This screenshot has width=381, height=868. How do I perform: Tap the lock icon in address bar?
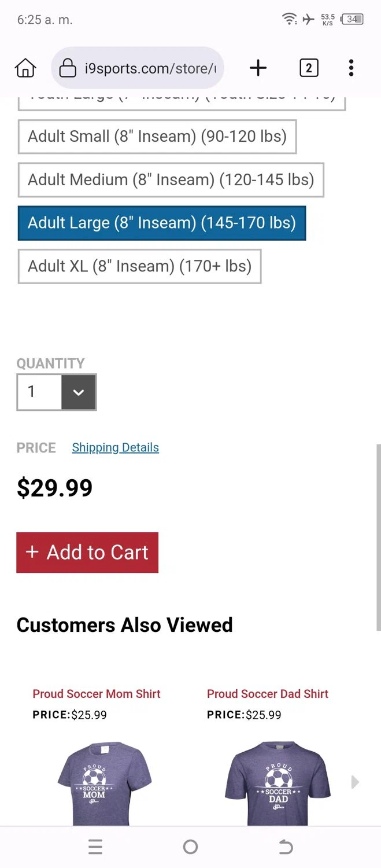(68, 68)
